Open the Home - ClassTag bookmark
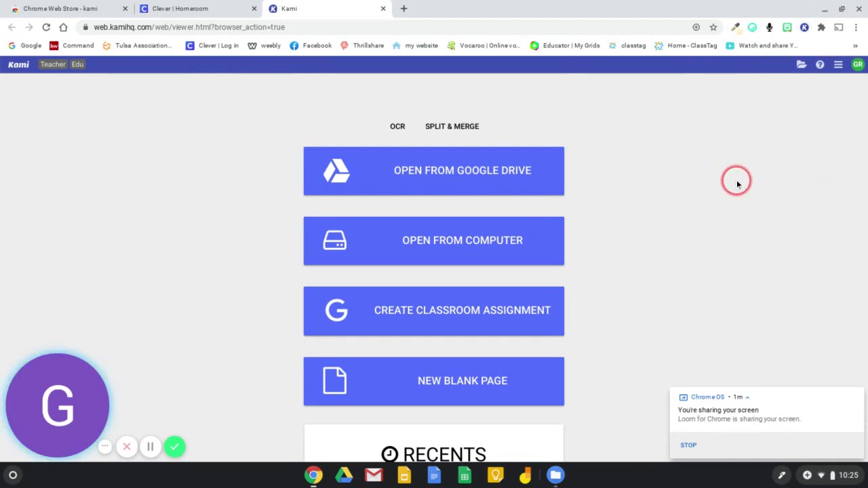This screenshot has width=868, height=488. (686, 45)
